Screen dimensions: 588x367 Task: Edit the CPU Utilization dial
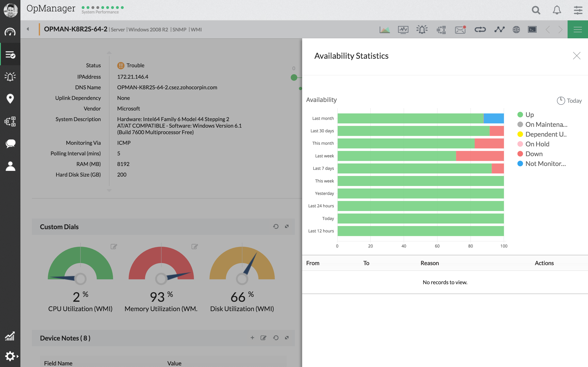pyautogui.click(x=114, y=247)
